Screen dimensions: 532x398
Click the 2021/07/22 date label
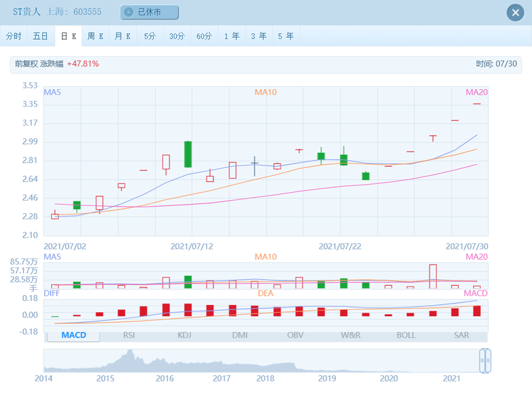point(340,247)
